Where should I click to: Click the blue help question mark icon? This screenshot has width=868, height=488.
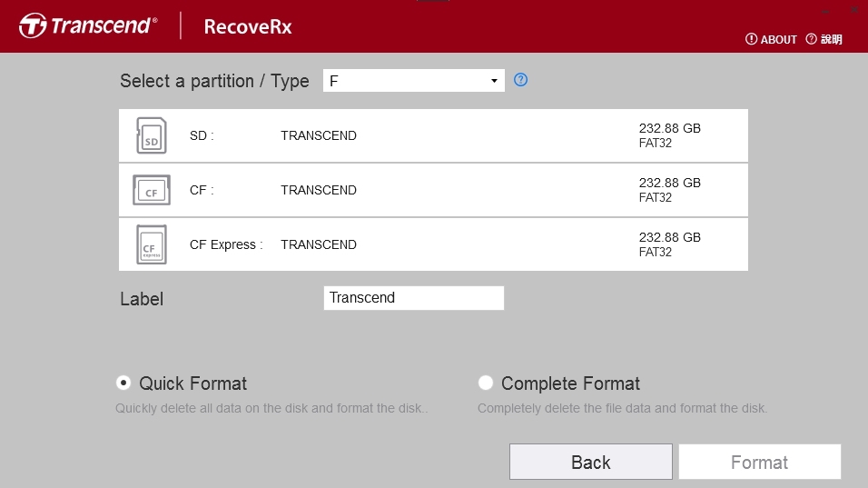(520, 80)
